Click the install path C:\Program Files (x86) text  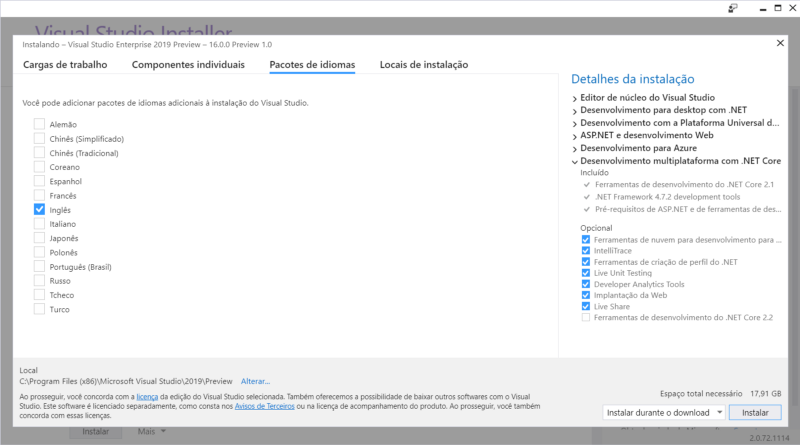[x=126, y=381]
